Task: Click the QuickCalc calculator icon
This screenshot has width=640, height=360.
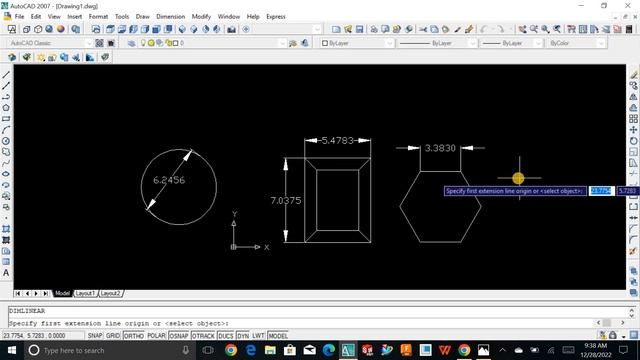Action: [x=629, y=29]
